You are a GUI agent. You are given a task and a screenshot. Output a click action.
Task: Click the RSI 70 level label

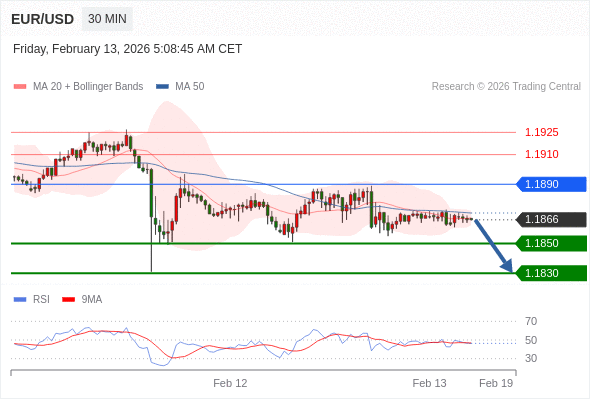(531, 321)
